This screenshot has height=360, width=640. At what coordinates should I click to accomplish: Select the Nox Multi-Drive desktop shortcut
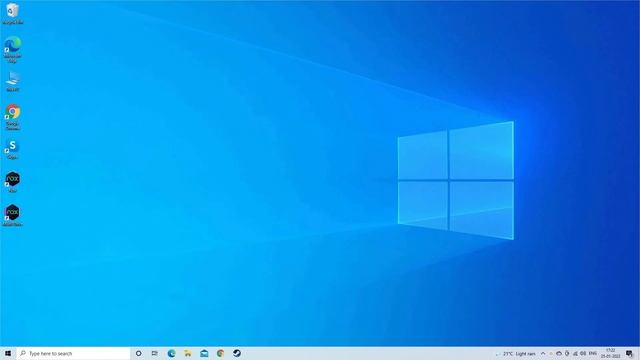12,216
